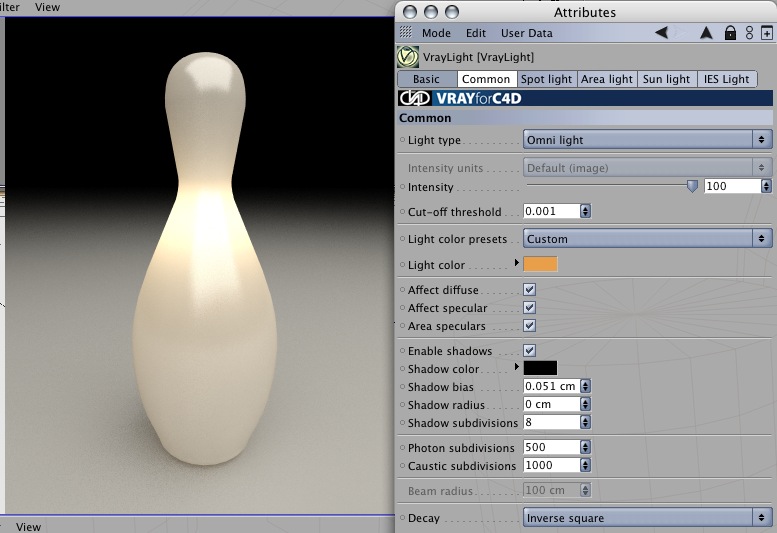Screen dimensions: 777x533
Task: Open the Mode menu in Attributes
Action: (436, 33)
